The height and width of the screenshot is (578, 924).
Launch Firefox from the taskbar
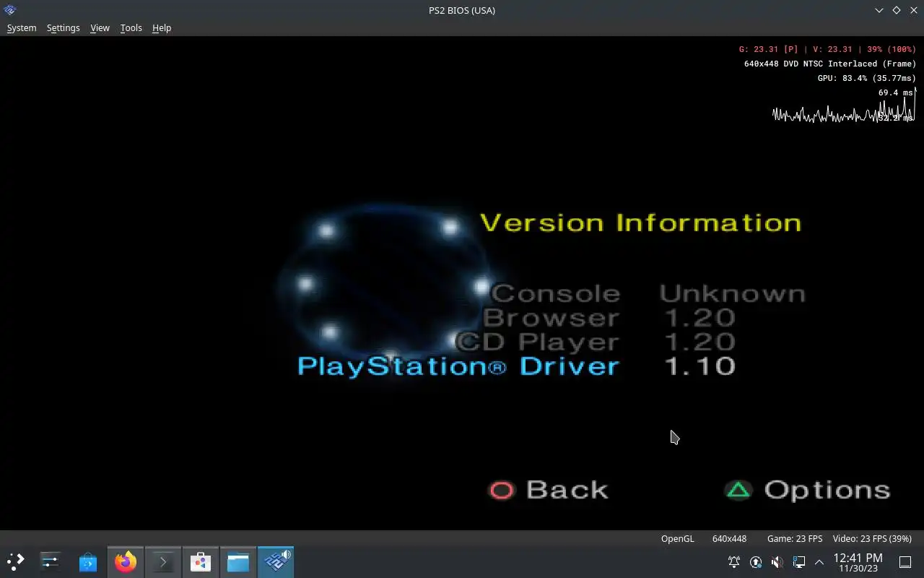click(x=126, y=561)
